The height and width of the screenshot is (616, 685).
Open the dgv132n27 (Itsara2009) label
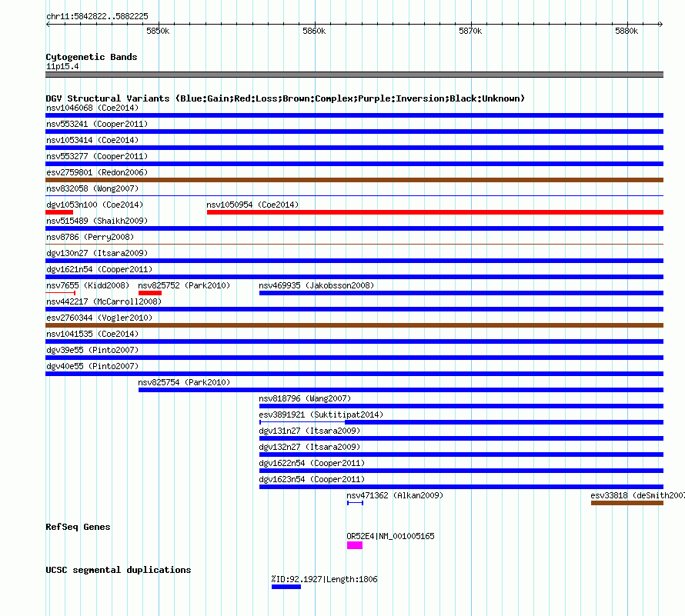[x=309, y=447]
